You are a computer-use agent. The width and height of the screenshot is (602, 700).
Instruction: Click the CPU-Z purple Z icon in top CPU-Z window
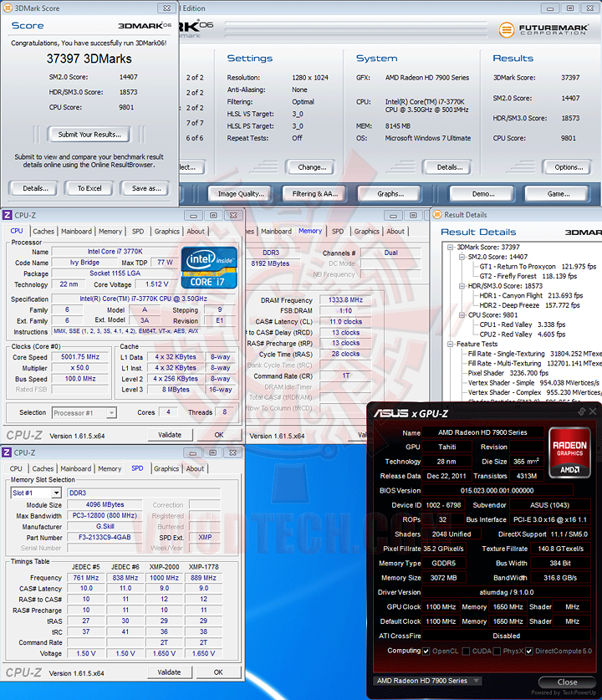pyautogui.click(x=8, y=215)
